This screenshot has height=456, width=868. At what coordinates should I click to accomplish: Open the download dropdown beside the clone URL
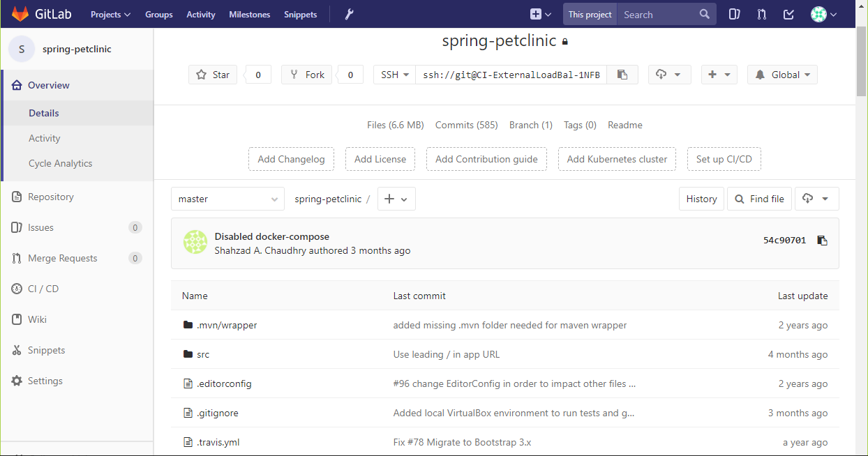pyautogui.click(x=670, y=75)
